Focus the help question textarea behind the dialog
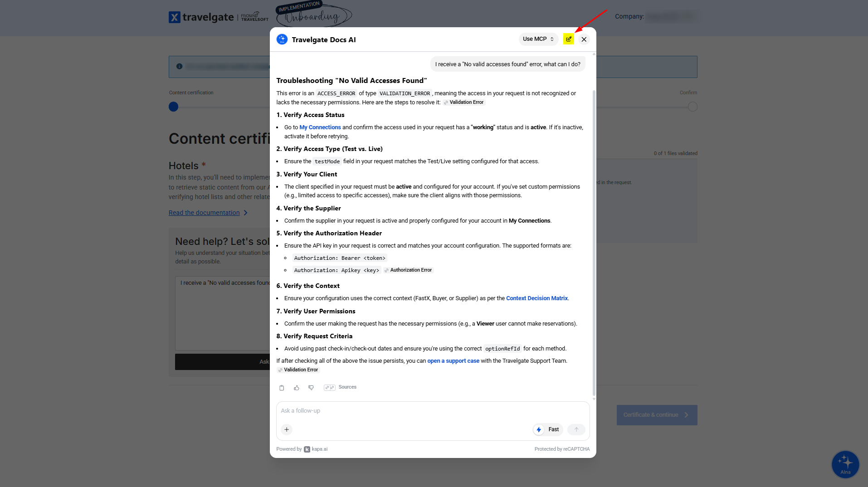Image resolution: width=868 pixels, height=487 pixels. [223, 314]
